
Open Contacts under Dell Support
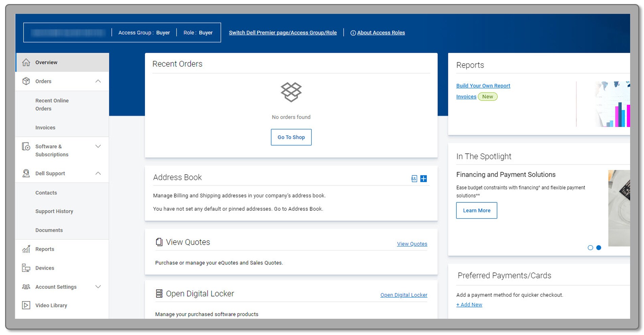tap(46, 193)
